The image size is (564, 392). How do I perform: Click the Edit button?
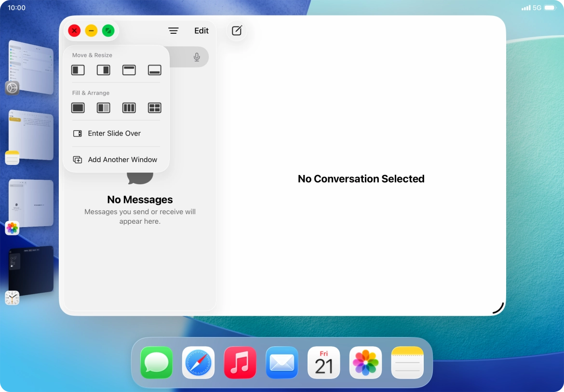pyautogui.click(x=201, y=30)
